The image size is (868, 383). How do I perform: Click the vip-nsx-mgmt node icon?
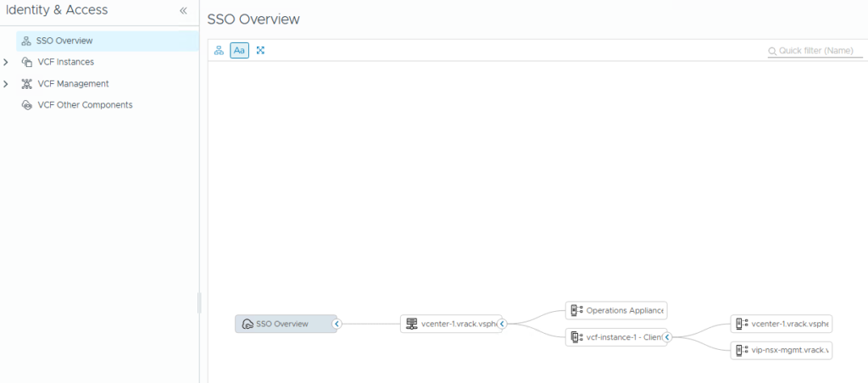tap(741, 350)
